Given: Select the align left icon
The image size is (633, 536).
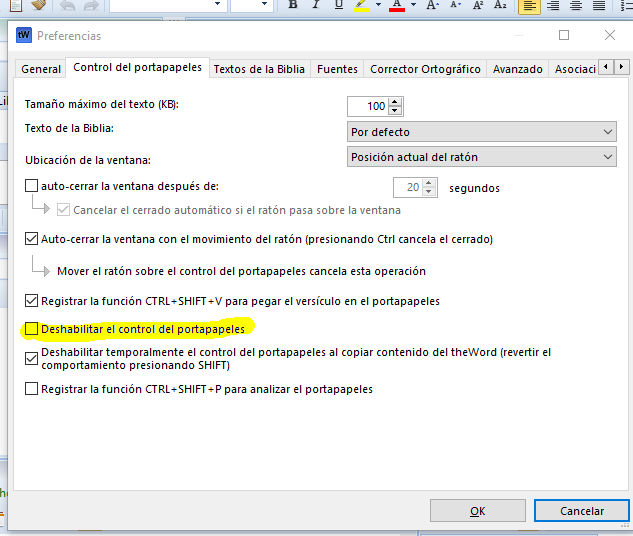Looking at the screenshot, I should [x=529, y=5].
